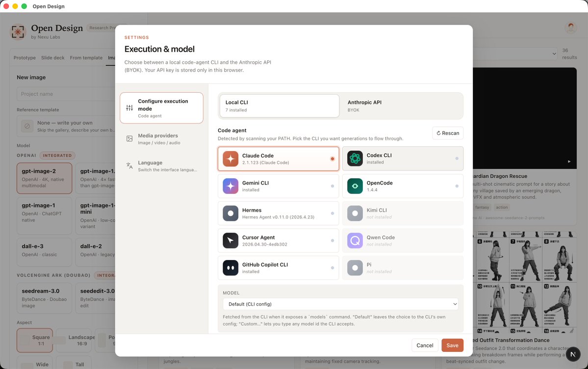Click the Gemini CLI sparkle icon

[x=230, y=186]
